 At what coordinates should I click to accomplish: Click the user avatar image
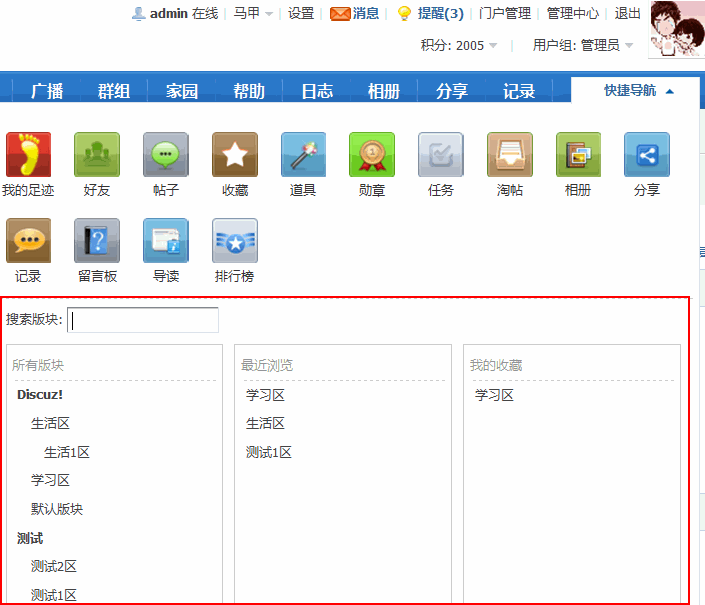click(x=677, y=29)
